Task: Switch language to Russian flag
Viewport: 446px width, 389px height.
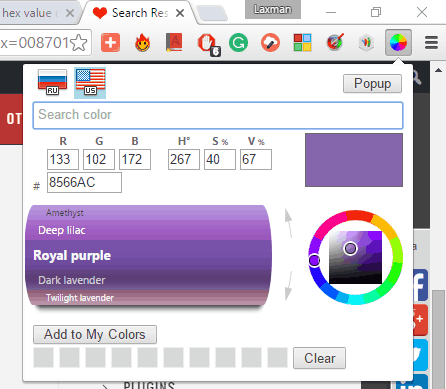Action: (x=52, y=82)
